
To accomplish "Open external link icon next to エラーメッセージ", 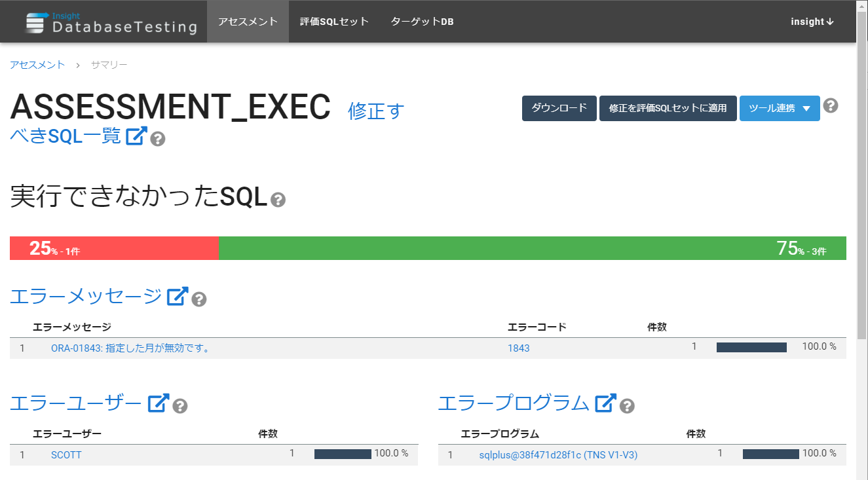I will pyautogui.click(x=178, y=297).
